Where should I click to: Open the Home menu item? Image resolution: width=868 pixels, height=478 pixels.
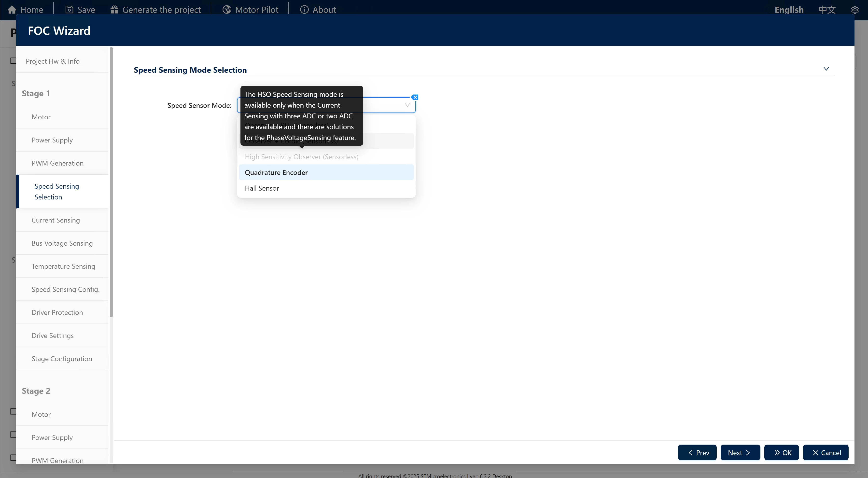pyautogui.click(x=25, y=10)
